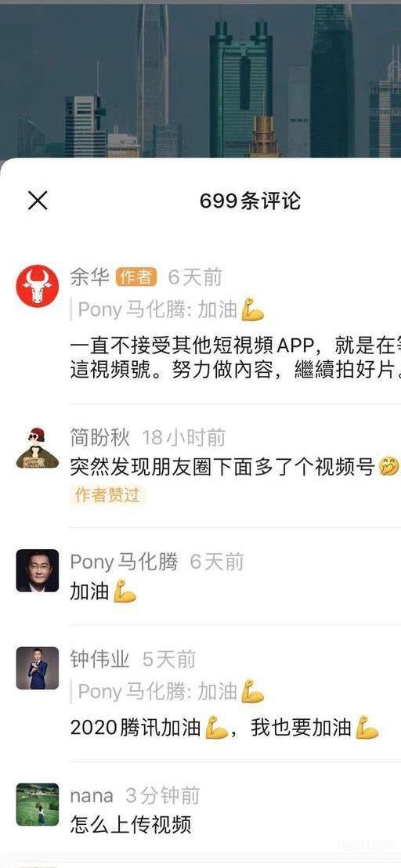This screenshot has height=868, width=401.
Task: Click the 钟伟业 username
Action: [99, 660]
